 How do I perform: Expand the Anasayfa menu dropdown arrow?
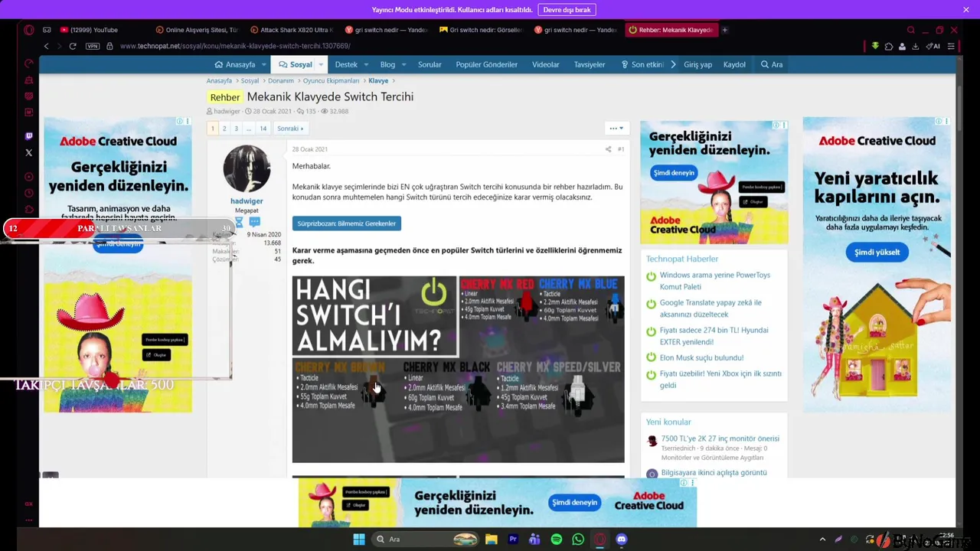pyautogui.click(x=263, y=64)
